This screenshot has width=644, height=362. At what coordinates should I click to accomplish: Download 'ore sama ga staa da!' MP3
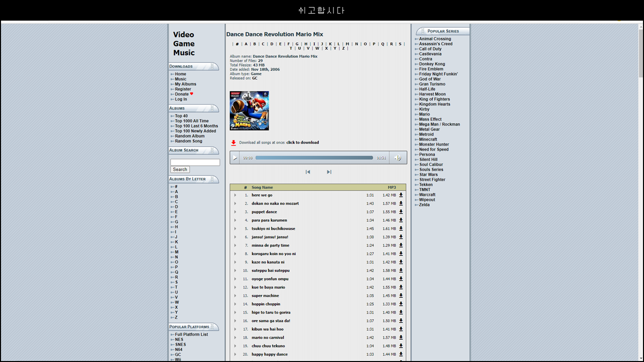[401, 321]
